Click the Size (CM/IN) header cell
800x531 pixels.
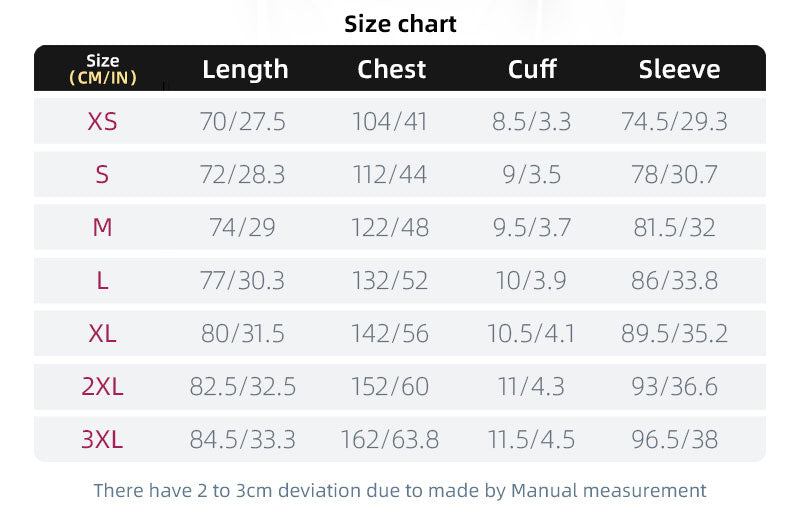point(102,69)
